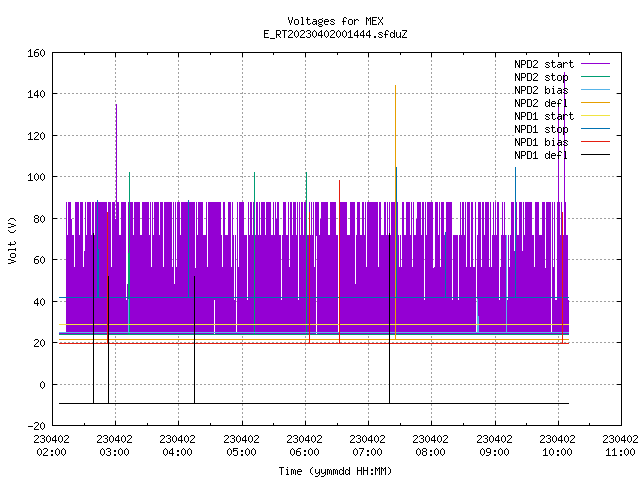Click the red NPD1 bias legend line

point(595,142)
